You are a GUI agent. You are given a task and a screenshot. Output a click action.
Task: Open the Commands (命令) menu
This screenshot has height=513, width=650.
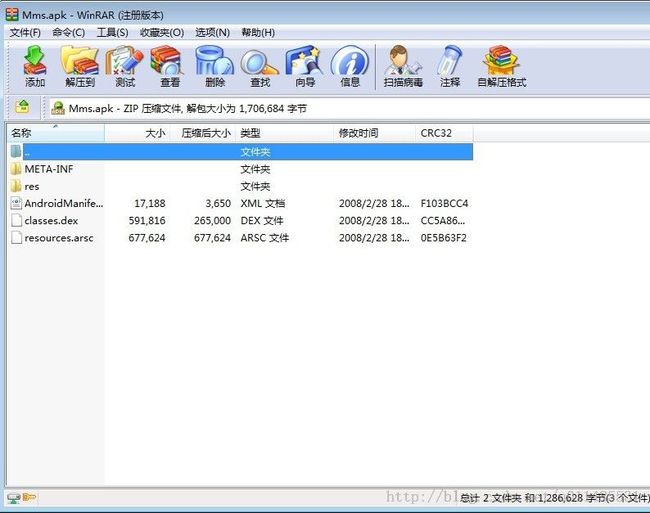click(68, 32)
